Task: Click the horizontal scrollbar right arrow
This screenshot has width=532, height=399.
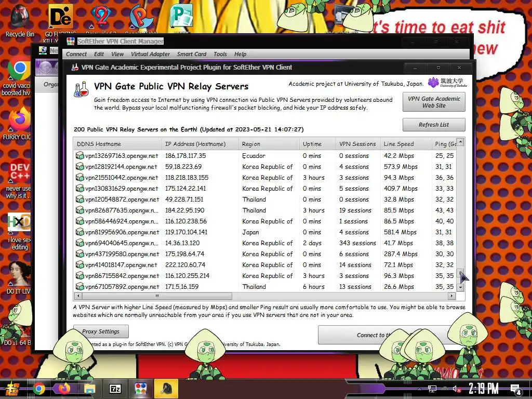Action: tap(451, 296)
